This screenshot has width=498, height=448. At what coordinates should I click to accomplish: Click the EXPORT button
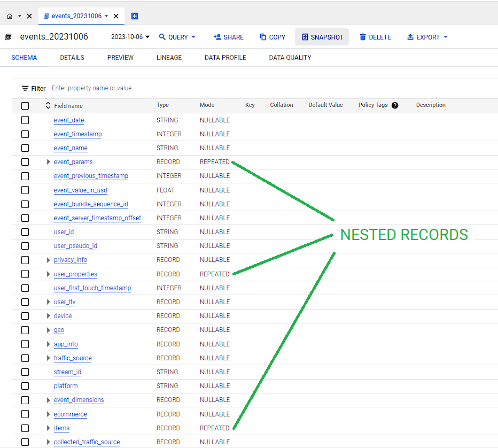tap(424, 37)
